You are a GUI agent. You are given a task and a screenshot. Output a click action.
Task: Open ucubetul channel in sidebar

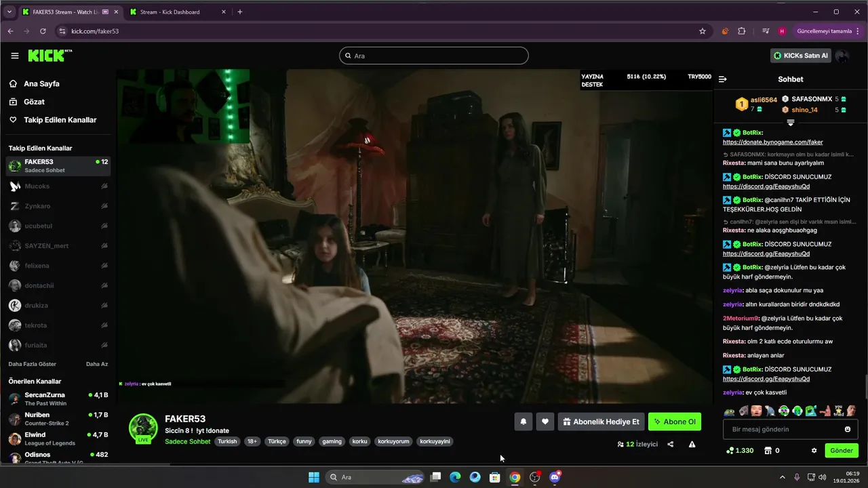click(58, 226)
